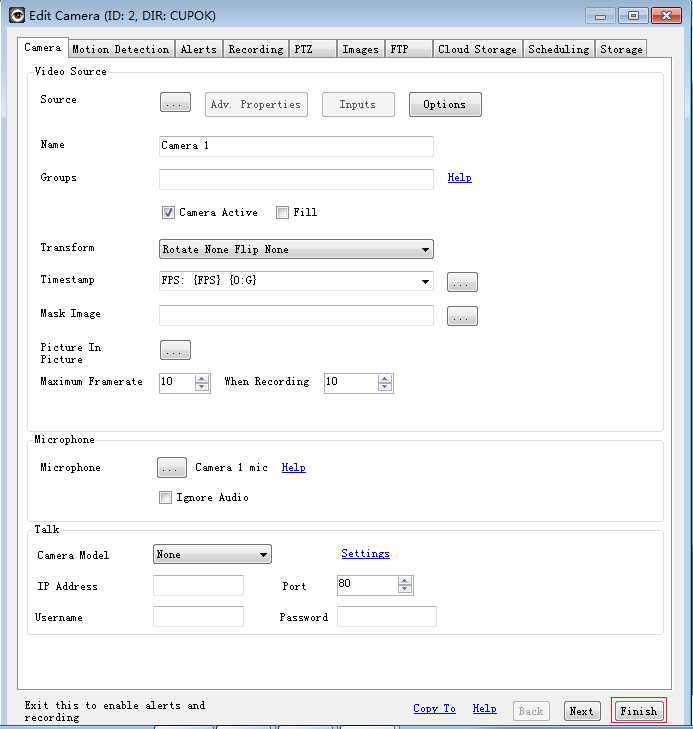Open the Talk Settings link
This screenshot has height=729, width=693.
[365, 554]
